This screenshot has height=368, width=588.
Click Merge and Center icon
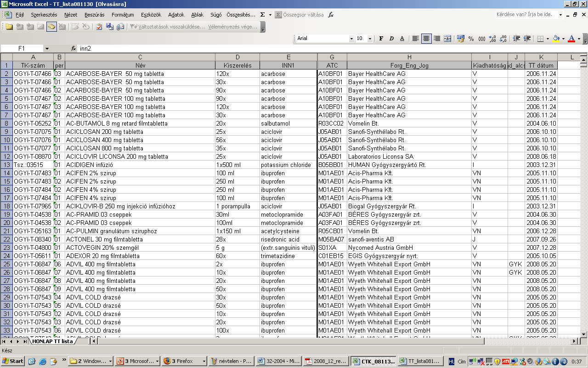[x=447, y=39]
